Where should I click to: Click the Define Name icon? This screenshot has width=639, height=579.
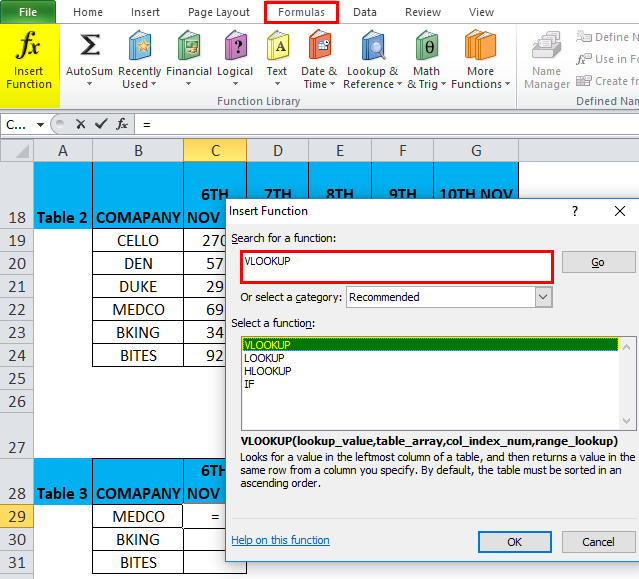pos(584,37)
